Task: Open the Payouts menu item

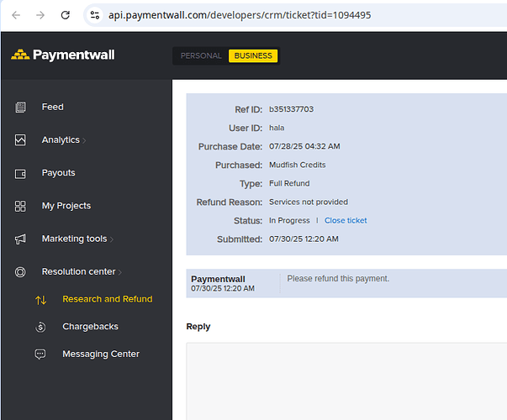Action: click(59, 173)
